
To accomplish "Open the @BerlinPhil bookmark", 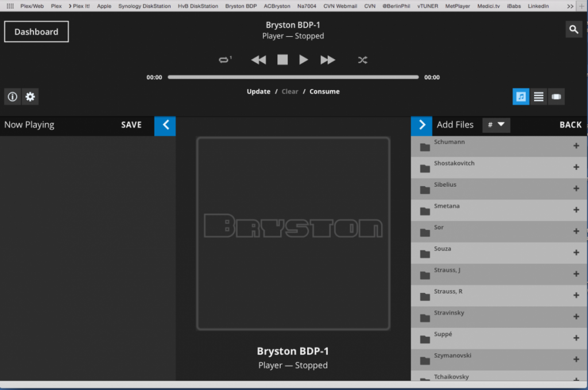I will 396,6.
